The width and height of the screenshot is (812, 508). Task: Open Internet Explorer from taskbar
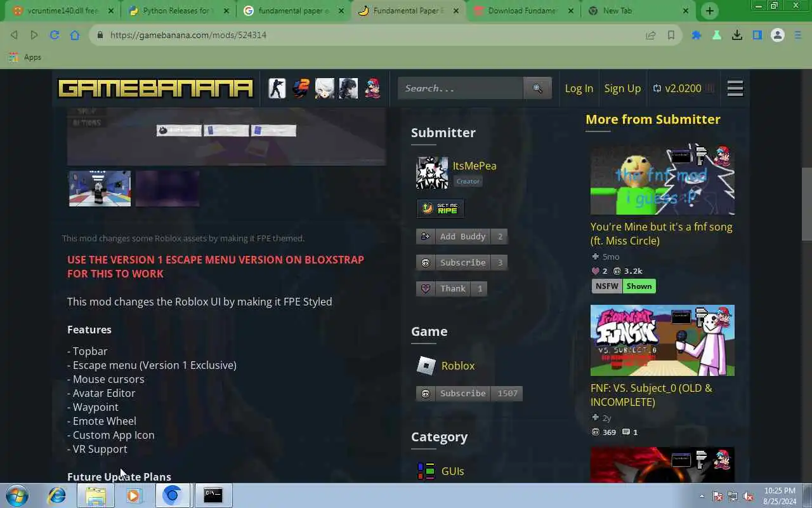(57, 495)
